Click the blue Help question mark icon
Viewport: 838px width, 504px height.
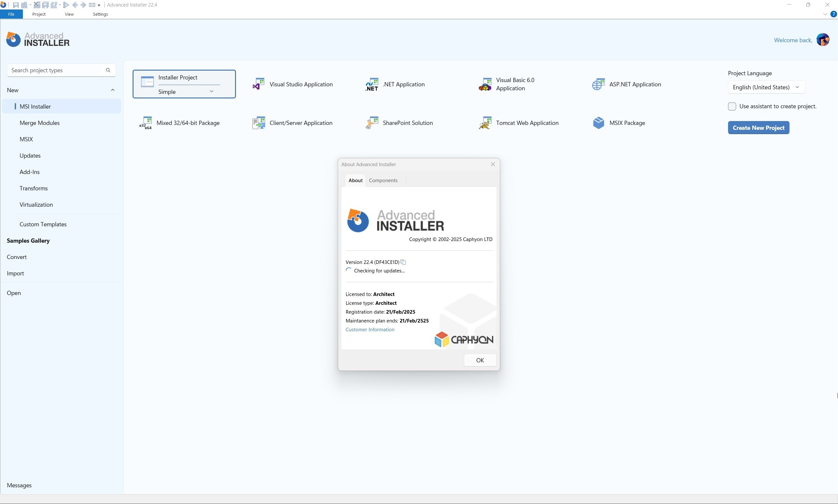click(834, 14)
